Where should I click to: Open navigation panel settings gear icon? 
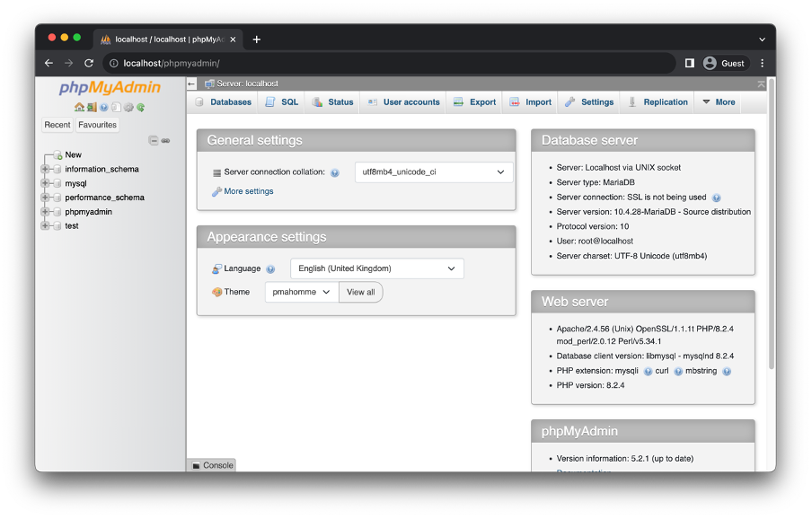click(x=128, y=107)
